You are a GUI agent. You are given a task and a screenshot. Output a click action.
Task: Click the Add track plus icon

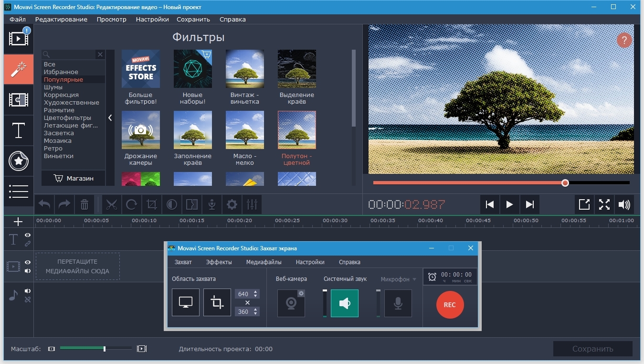[18, 222]
